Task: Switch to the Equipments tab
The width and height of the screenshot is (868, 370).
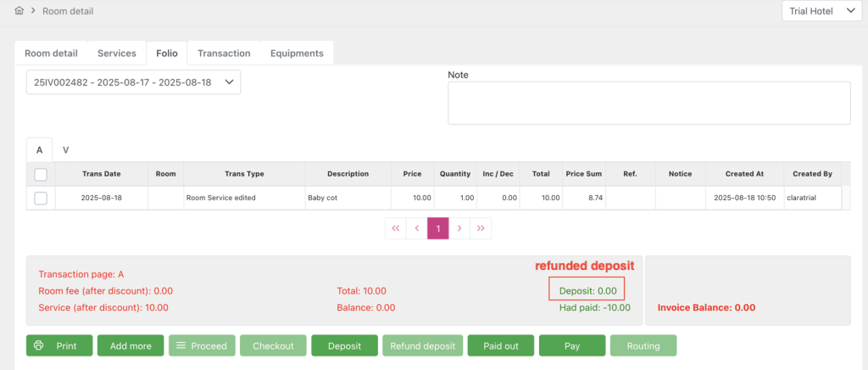Action: 297,53
